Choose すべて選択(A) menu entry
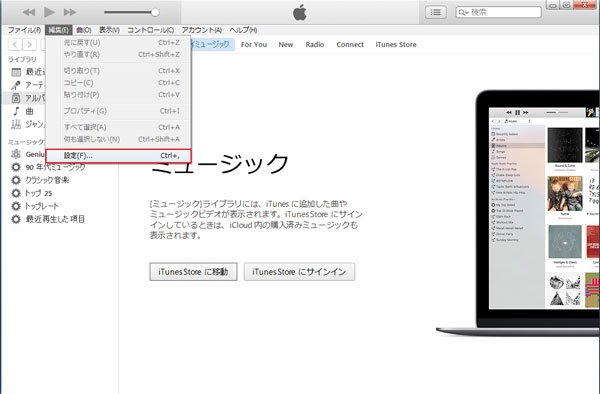600x394 pixels. (x=118, y=127)
